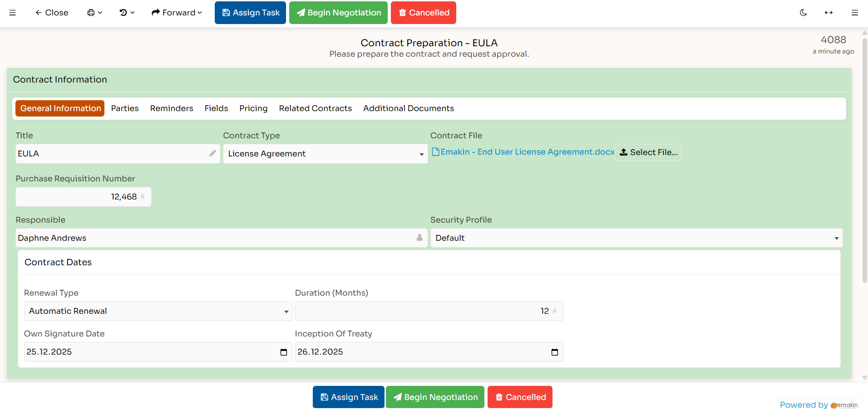
Task: Click the Select File upload button
Action: (x=648, y=152)
